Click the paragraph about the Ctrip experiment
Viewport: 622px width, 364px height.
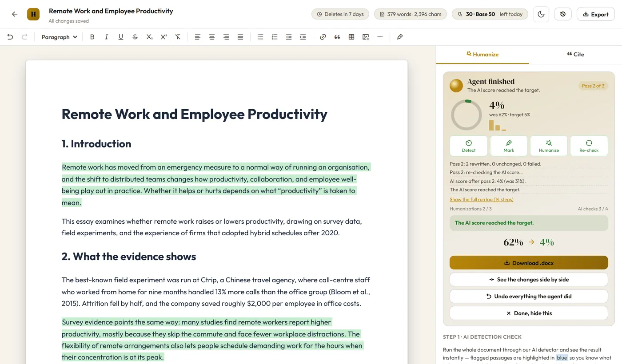pos(216,292)
